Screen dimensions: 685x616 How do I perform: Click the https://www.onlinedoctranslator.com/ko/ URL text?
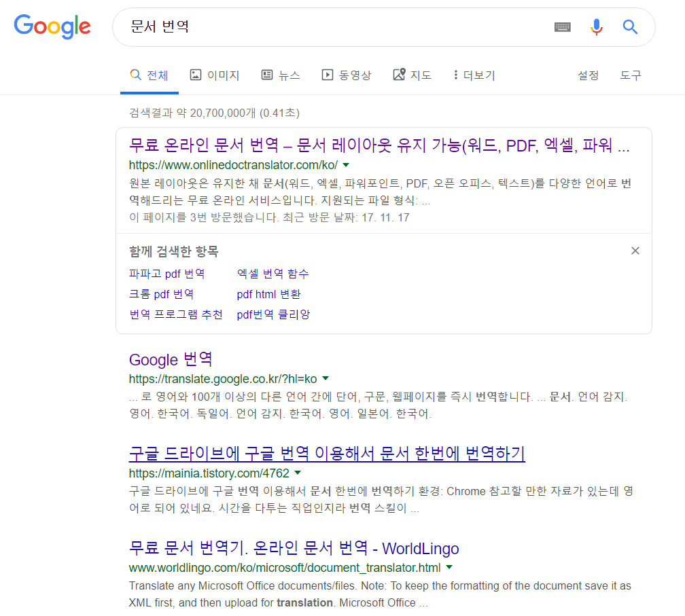[233, 165]
